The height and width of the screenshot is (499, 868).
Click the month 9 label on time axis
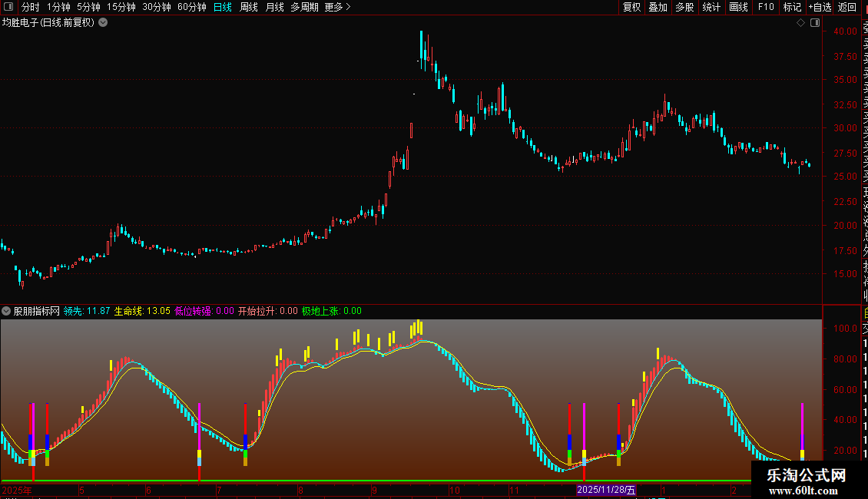375,490
